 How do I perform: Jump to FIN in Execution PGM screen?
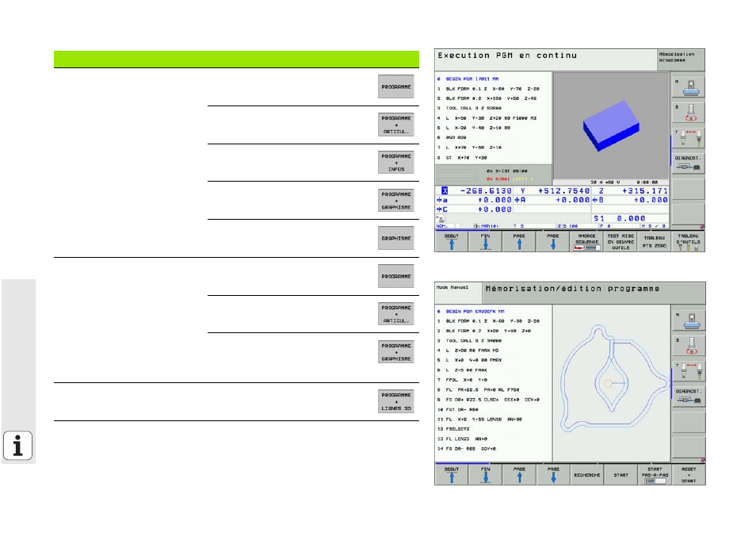click(x=485, y=241)
